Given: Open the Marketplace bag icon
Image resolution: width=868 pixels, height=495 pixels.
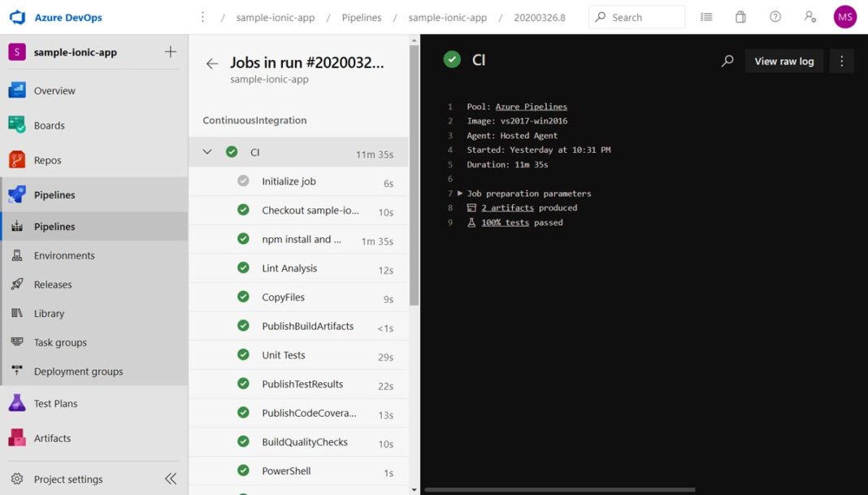Looking at the screenshot, I should [x=740, y=16].
